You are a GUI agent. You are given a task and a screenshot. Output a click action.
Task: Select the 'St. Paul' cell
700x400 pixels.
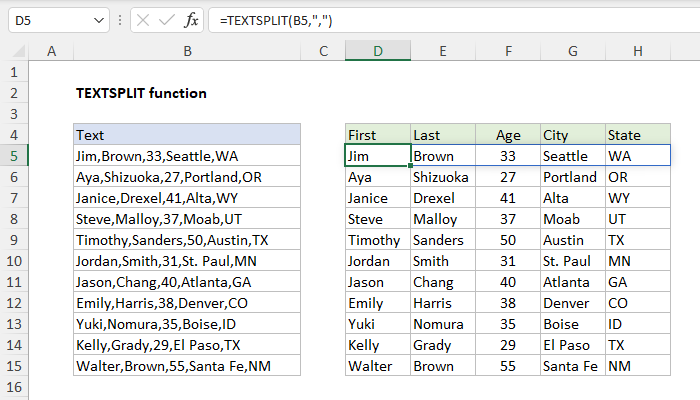[573, 261]
